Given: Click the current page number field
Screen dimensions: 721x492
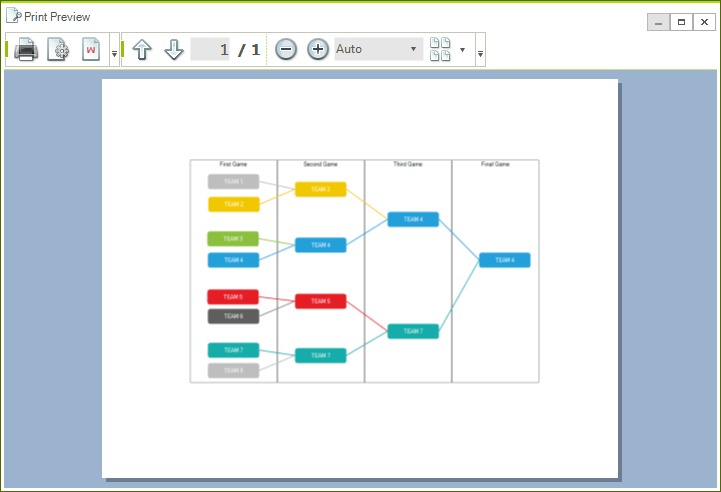Looking at the screenshot, I should coord(210,49).
